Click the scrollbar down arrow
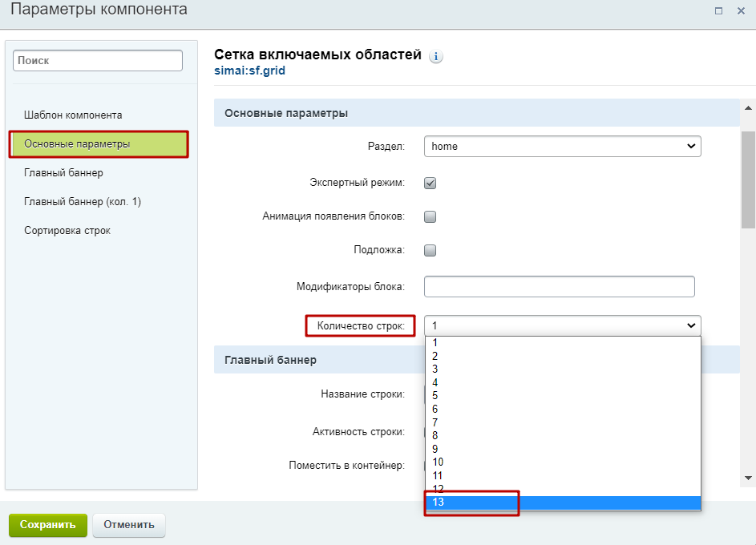The height and width of the screenshot is (545, 756). [748, 478]
